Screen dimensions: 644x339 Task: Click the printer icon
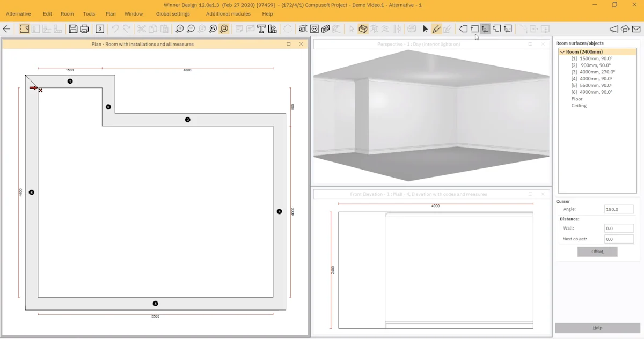(x=84, y=29)
